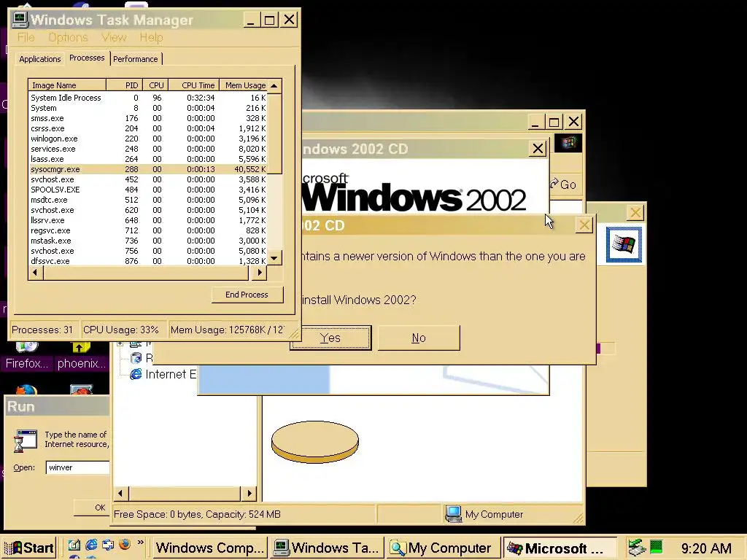Click the third quick launch icon
This screenshot has width=747, height=560.
click(108, 545)
